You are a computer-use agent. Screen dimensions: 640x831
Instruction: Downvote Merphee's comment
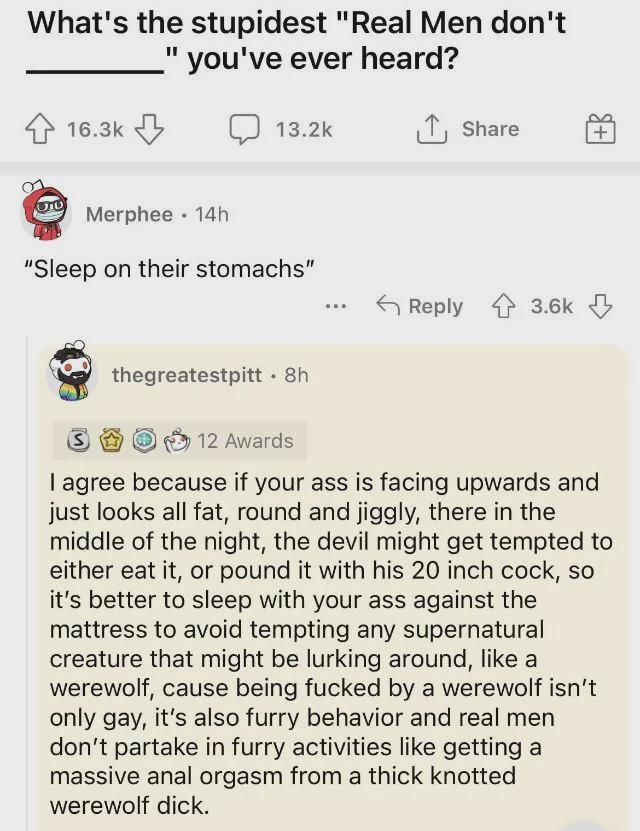(x=599, y=306)
